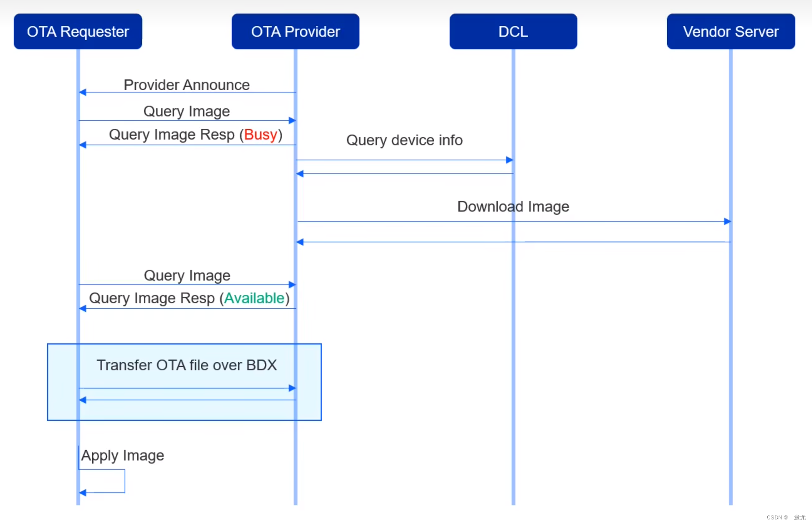The image size is (812, 524).
Task: Click the Apply Image label
Action: 122,455
